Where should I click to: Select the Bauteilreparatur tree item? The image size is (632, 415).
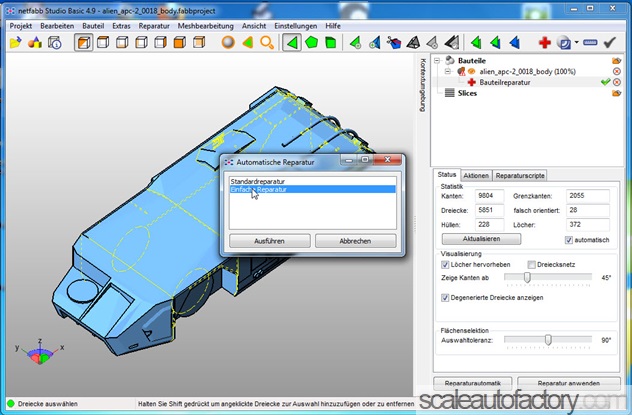click(505, 82)
